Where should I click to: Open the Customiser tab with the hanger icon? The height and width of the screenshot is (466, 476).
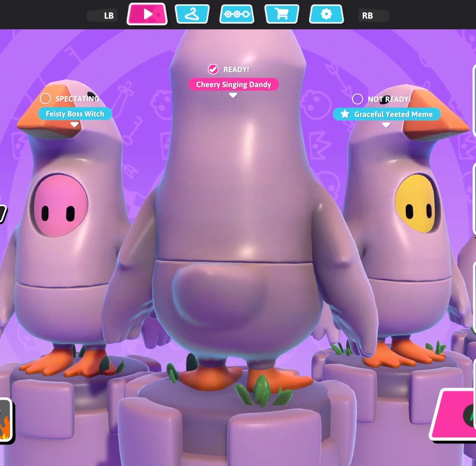pos(192,14)
